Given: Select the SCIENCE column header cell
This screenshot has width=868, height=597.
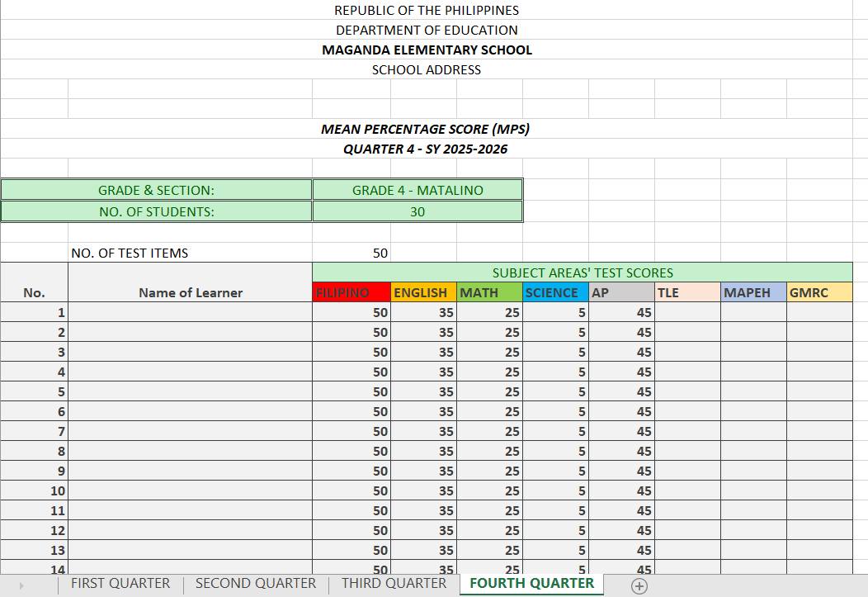Looking at the screenshot, I should [x=555, y=292].
